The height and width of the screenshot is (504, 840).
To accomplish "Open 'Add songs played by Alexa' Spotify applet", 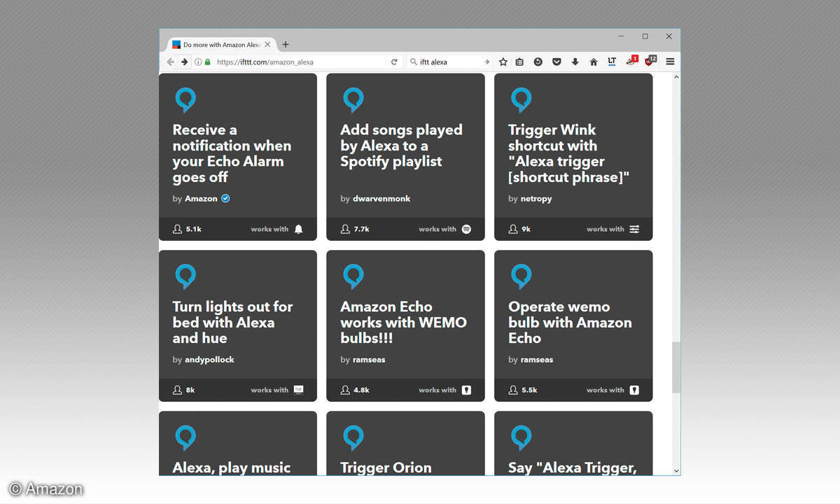I will (x=405, y=157).
